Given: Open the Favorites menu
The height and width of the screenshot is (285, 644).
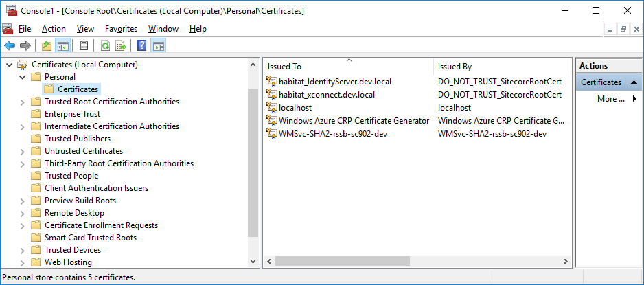Looking at the screenshot, I should point(121,29).
